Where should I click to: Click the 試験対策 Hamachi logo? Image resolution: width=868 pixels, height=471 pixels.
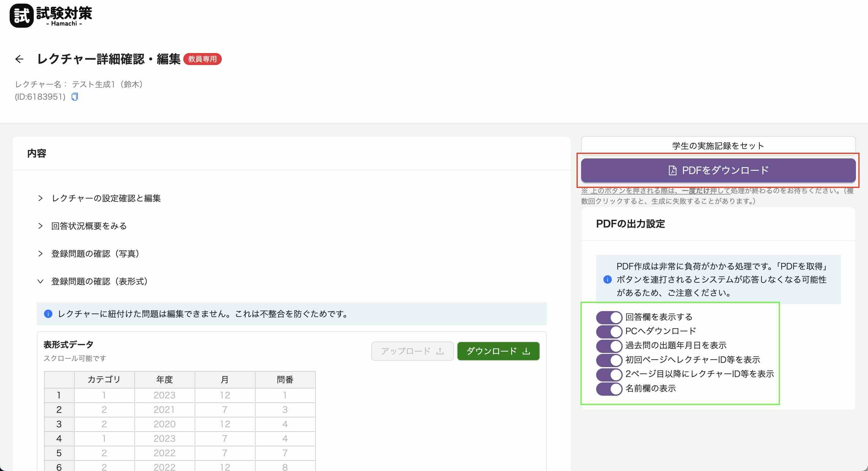[x=51, y=15]
